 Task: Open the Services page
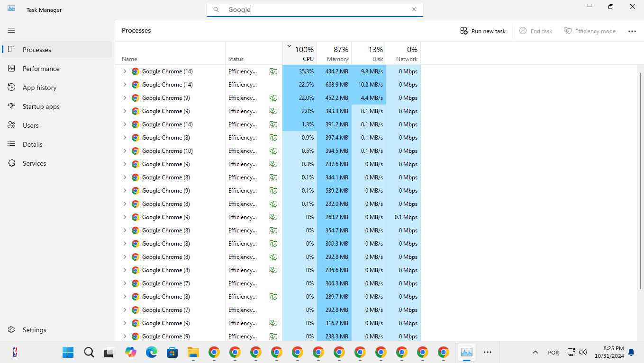click(x=57, y=163)
